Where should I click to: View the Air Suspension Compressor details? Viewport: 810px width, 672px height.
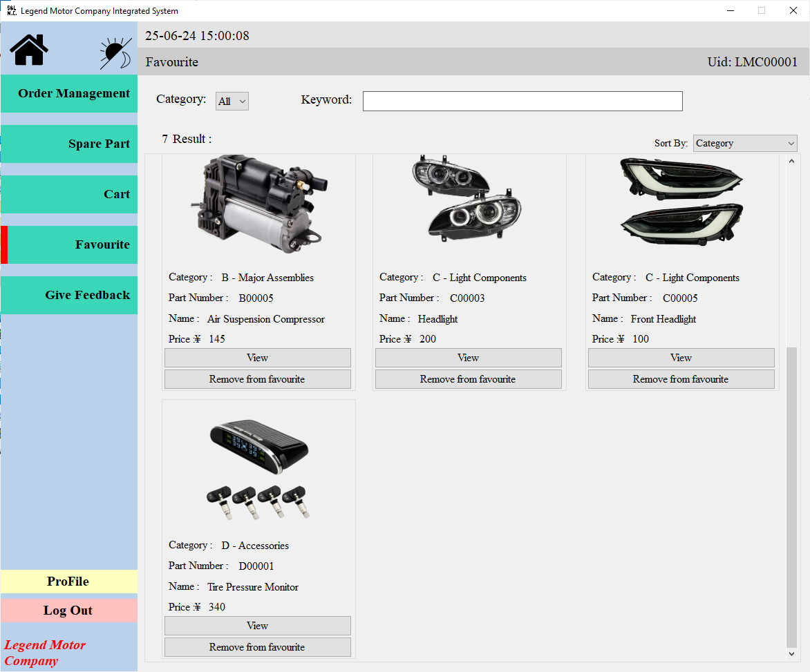click(x=257, y=358)
